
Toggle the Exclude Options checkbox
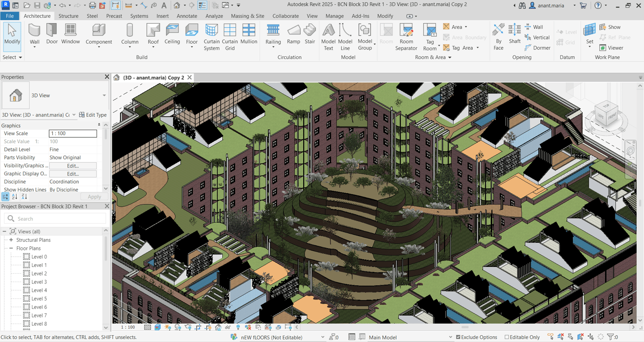tap(458, 337)
